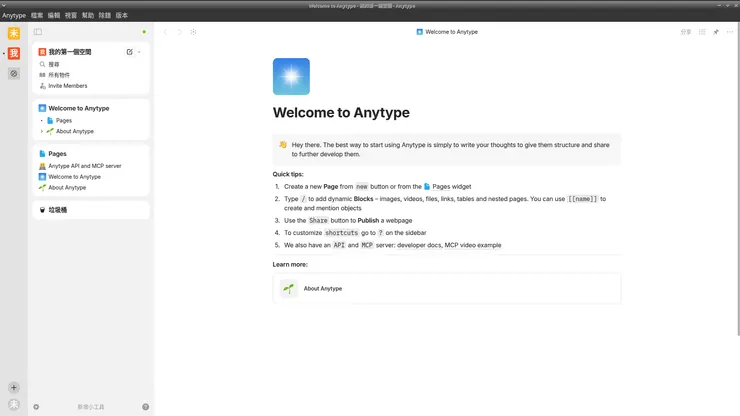Image resolution: width=740 pixels, height=416 pixels.
Task: Open About Anytype in the Pages widget
Action: (x=67, y=187)
